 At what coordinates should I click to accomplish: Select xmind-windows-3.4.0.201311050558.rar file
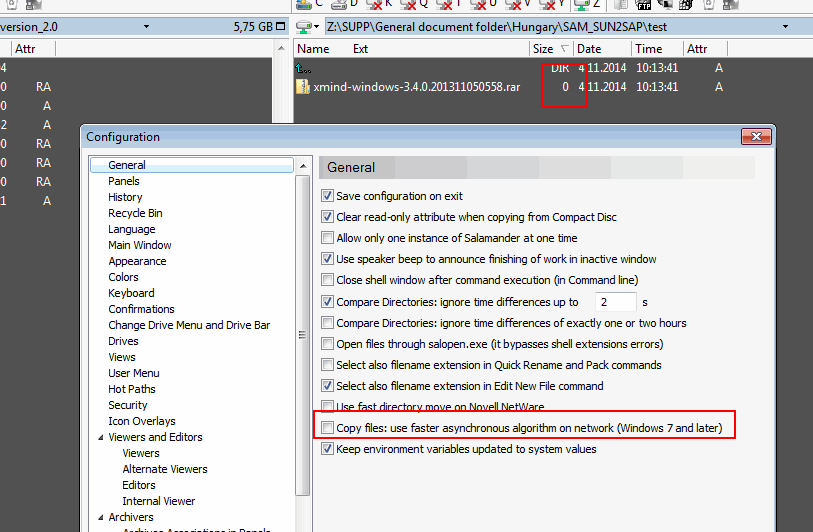(x=417, y=87)
